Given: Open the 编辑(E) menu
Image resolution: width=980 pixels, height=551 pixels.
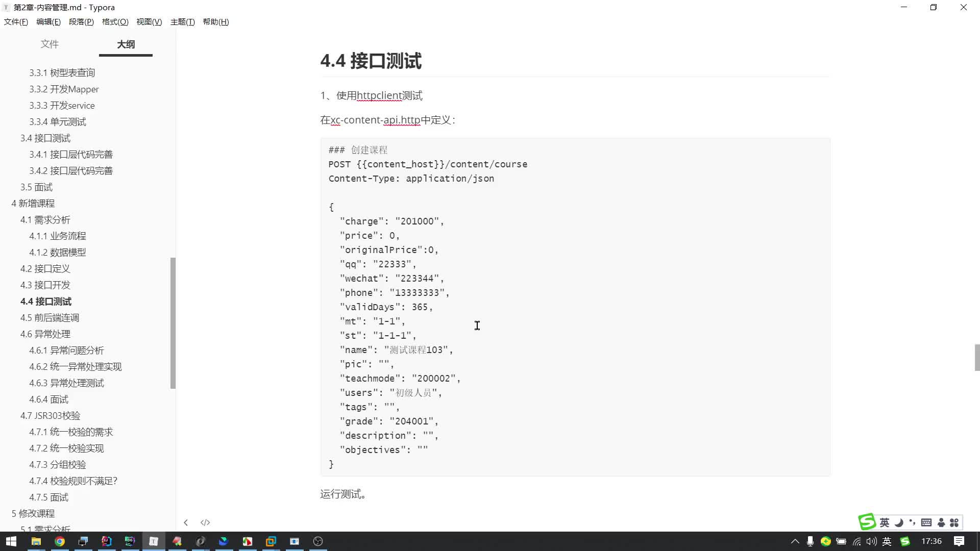Looking at the screenshot, I should [x=48, y=22].
